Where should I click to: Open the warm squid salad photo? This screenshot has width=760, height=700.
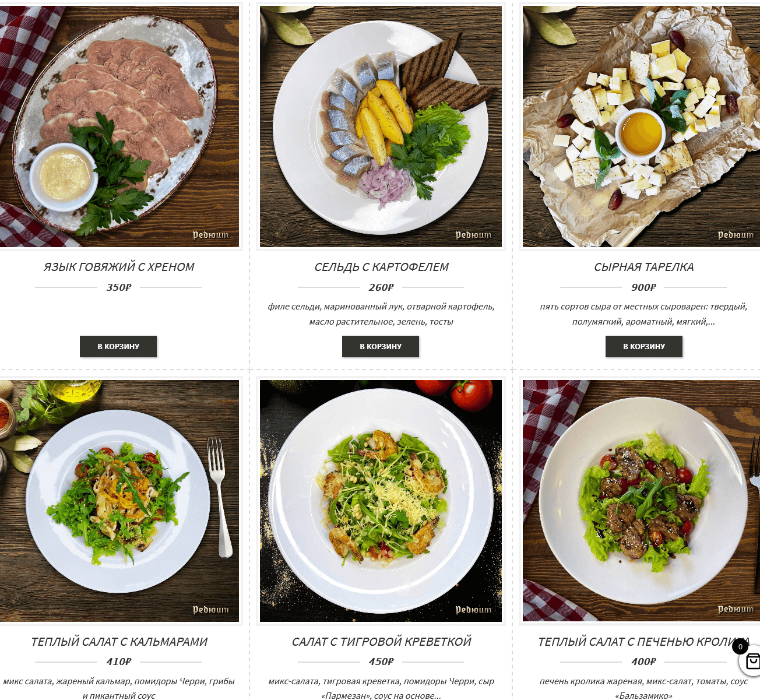pyautogui.click(x=119, y=501)
